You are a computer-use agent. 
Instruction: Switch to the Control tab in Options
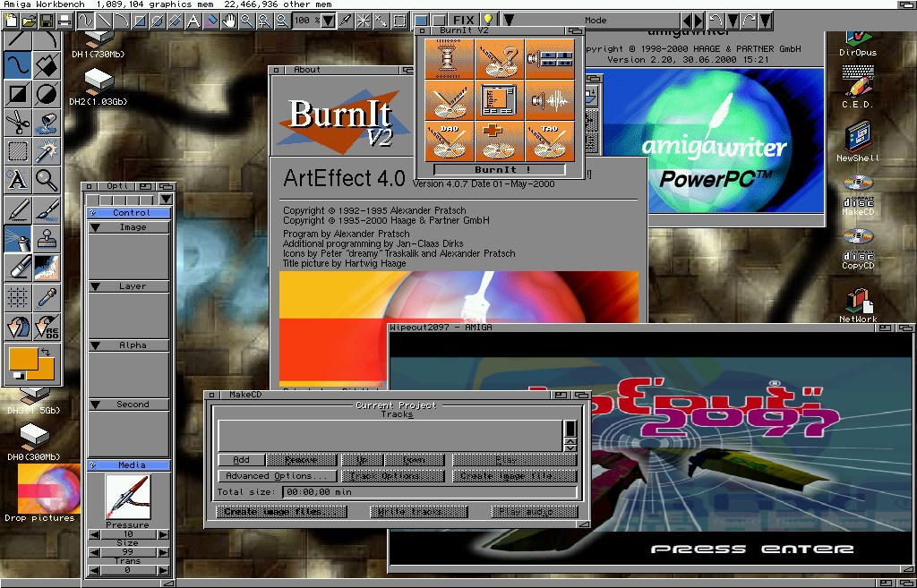(x=129, y=213)
